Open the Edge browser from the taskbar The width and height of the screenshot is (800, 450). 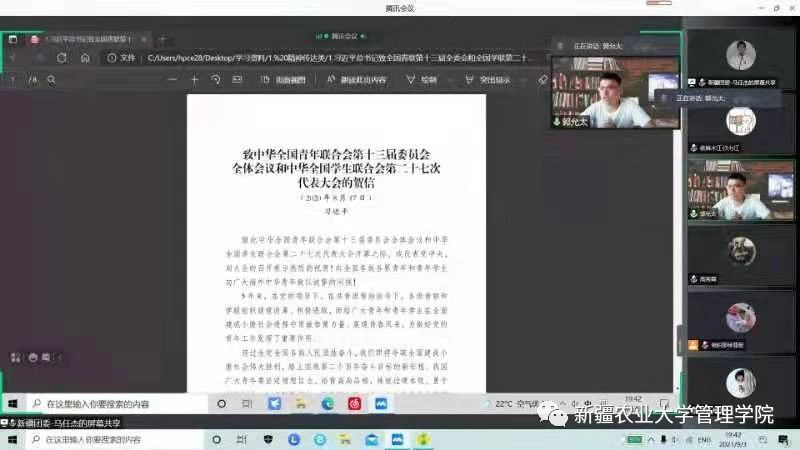point(327,404)
